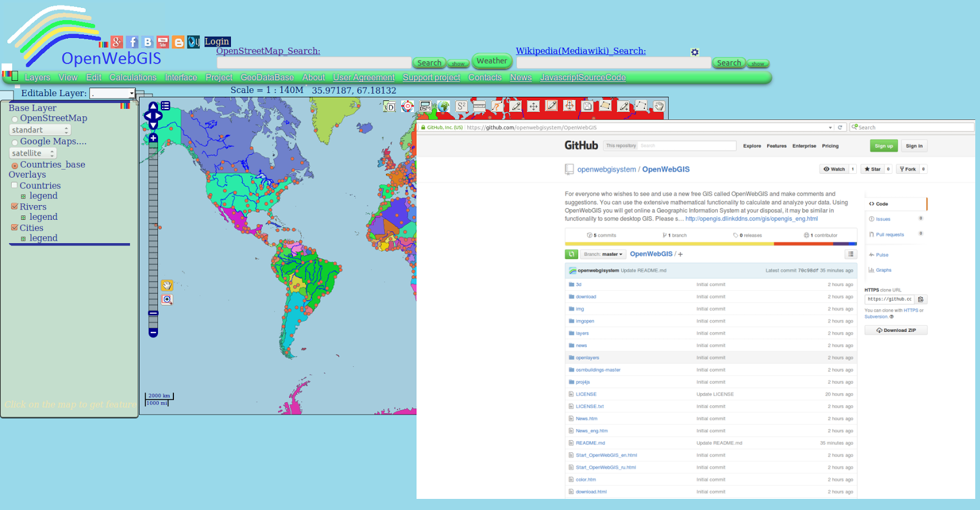Image resolution: width=980 pixels, height=510 pixels.
Task: Open the layer list icon on map
Action: point(165,106)
